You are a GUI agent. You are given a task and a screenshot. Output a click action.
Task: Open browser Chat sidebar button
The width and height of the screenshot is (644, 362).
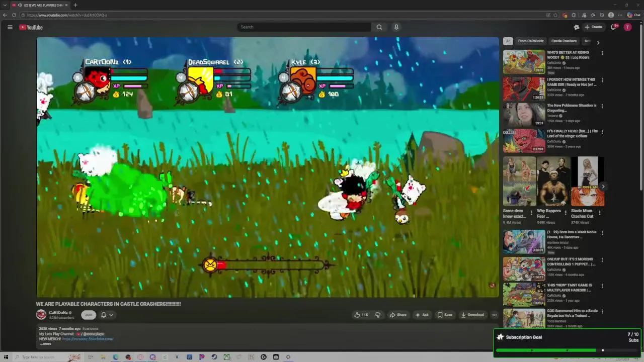[633, 15]
